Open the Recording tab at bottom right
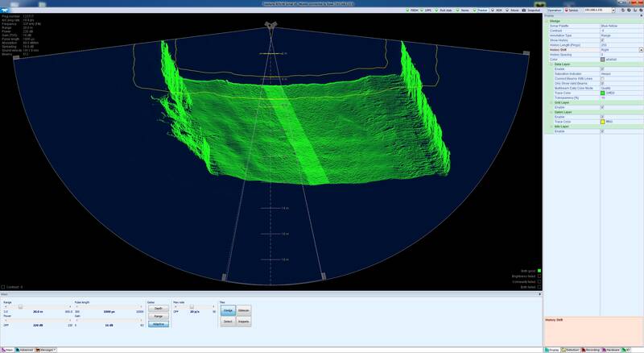The image size is (644, 353). 591,350
